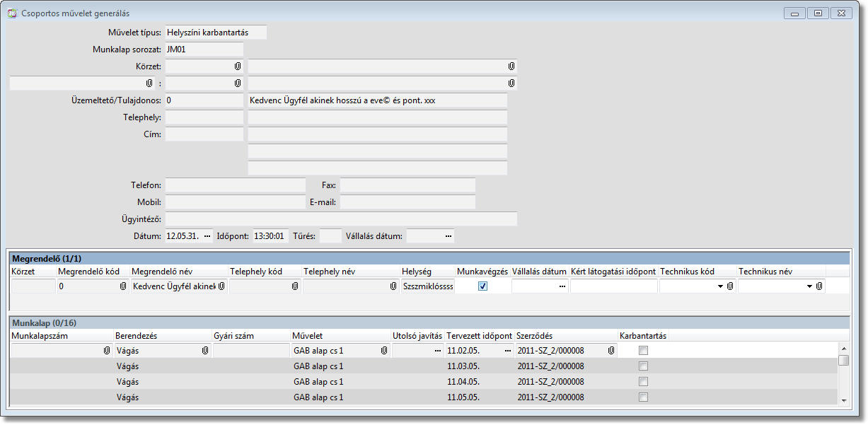Viewport: 868px width, 425px height.
Task: Open lookup in Telephely név cell
Action: pos(393,286)
